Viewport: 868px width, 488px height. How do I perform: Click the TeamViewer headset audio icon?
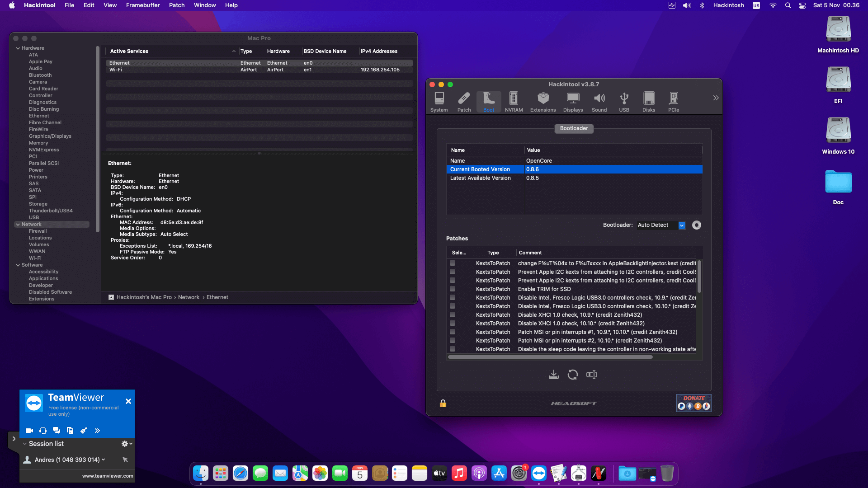click(43, 431)
